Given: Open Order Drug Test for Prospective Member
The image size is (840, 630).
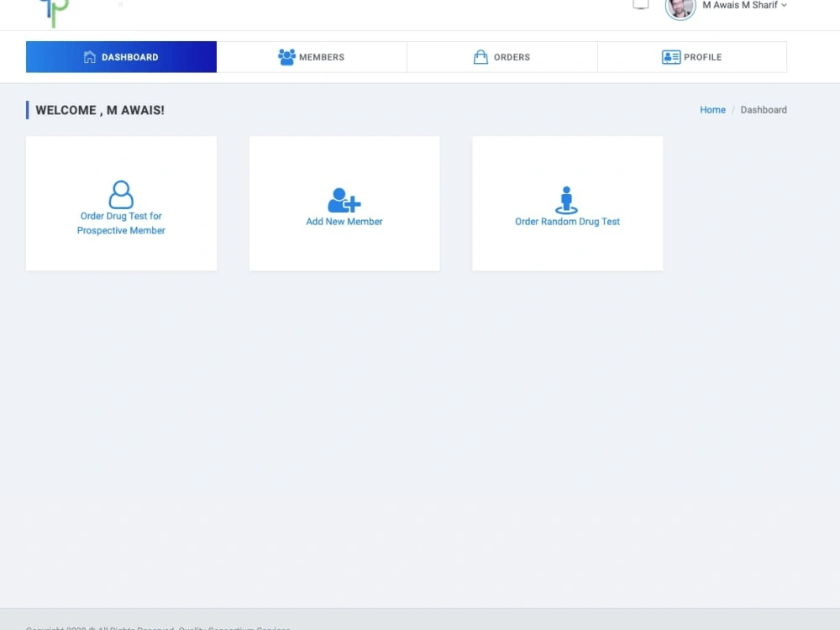Looking at the screenshot, I should tap(121, 223).
